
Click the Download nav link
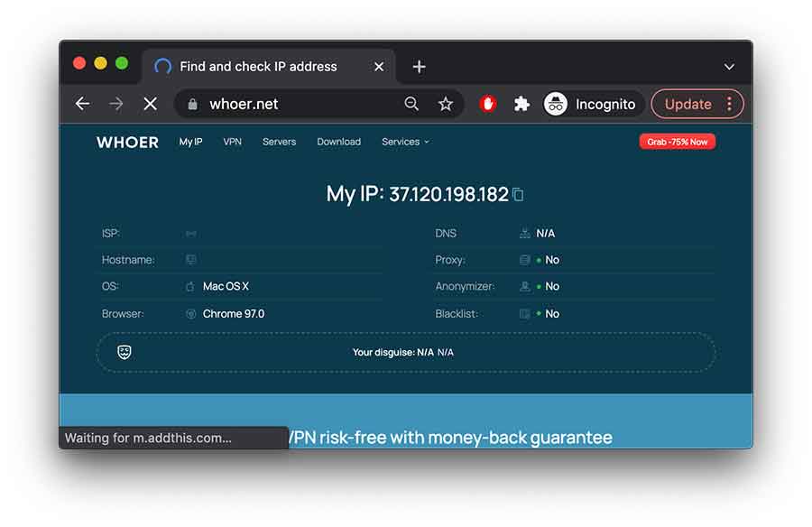pos(338,142)
